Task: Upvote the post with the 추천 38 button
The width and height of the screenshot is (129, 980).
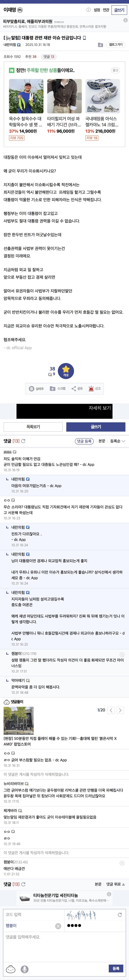Action: tap(53, 369)
